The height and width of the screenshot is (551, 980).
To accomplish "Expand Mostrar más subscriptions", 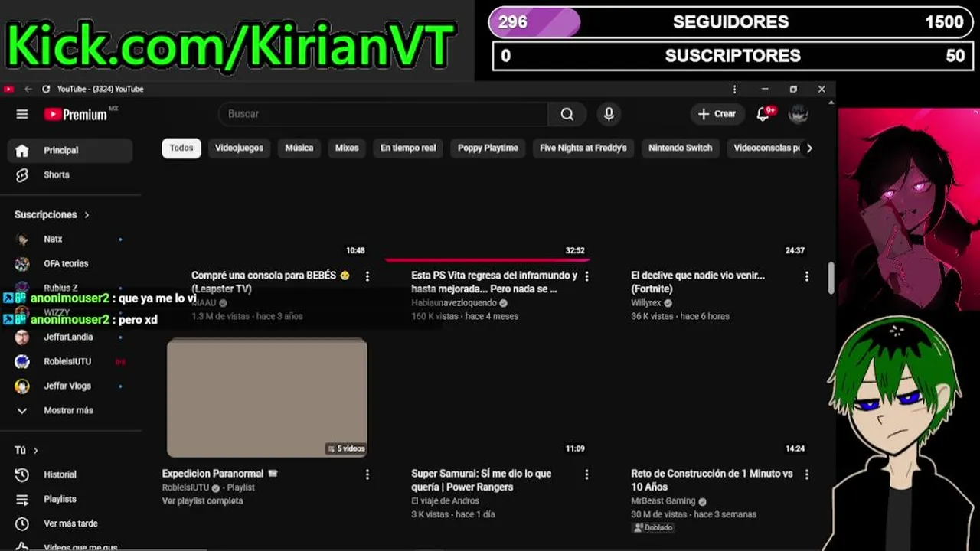I will click(x=70, y=411).
